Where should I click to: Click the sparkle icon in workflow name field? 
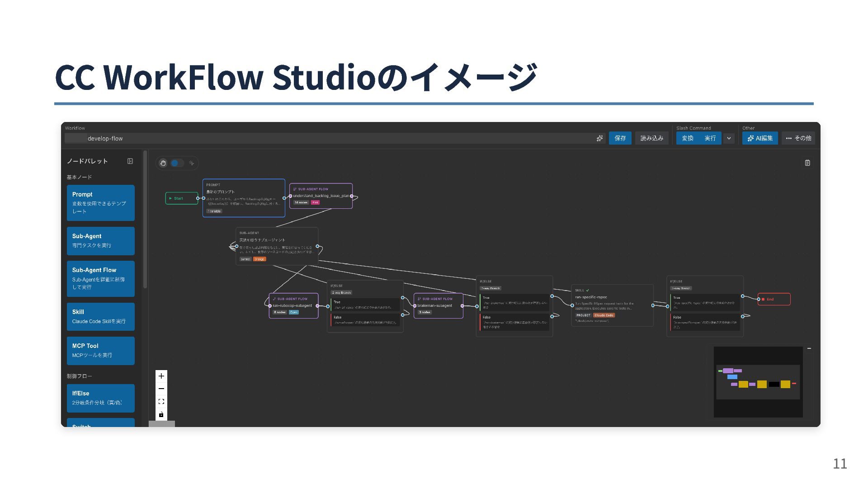coord(599,138)
